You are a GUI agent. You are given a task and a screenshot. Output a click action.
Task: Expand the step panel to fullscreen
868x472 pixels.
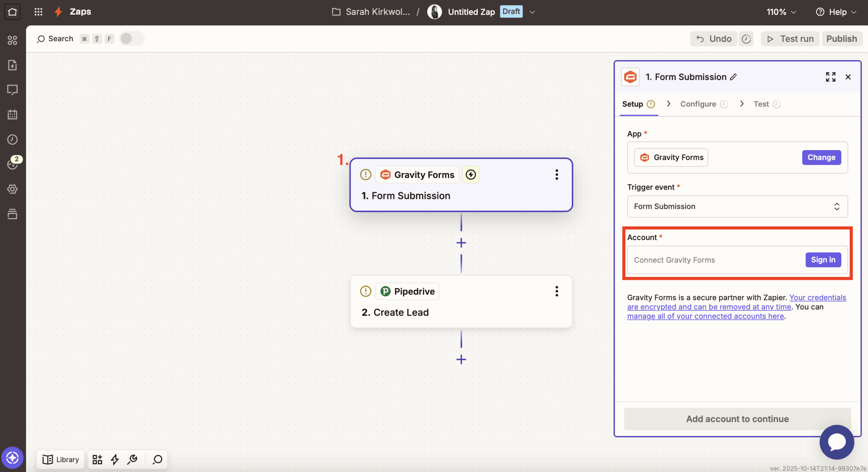click(x=830, y=77)
